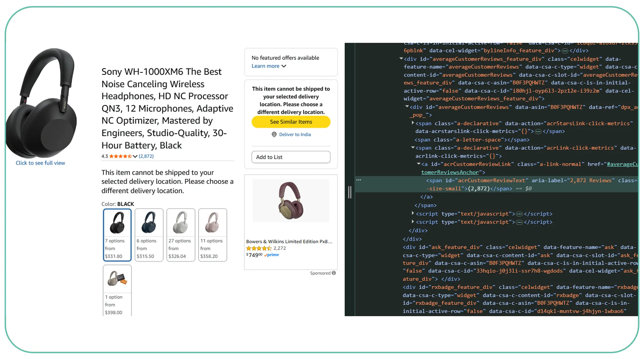Click the shipping warning paragraph below the rating
Viewport: 644px width, 359px height.
coord(167,182)
